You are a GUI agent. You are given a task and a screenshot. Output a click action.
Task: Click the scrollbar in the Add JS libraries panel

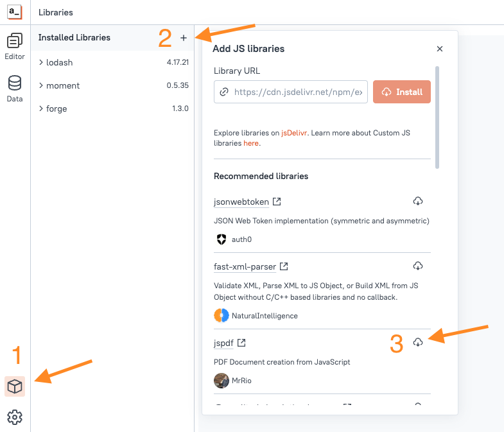tap(437, 117)
